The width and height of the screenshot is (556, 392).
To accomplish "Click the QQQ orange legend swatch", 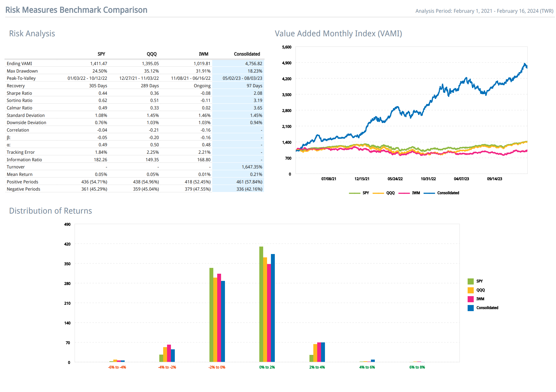I will click(x=470, y=290).
